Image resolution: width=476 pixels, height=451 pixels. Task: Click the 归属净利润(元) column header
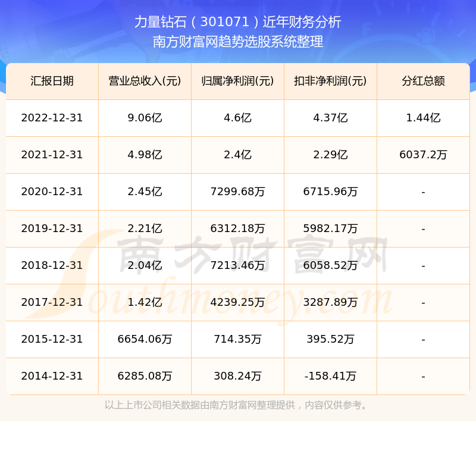[x=237, y=81]
